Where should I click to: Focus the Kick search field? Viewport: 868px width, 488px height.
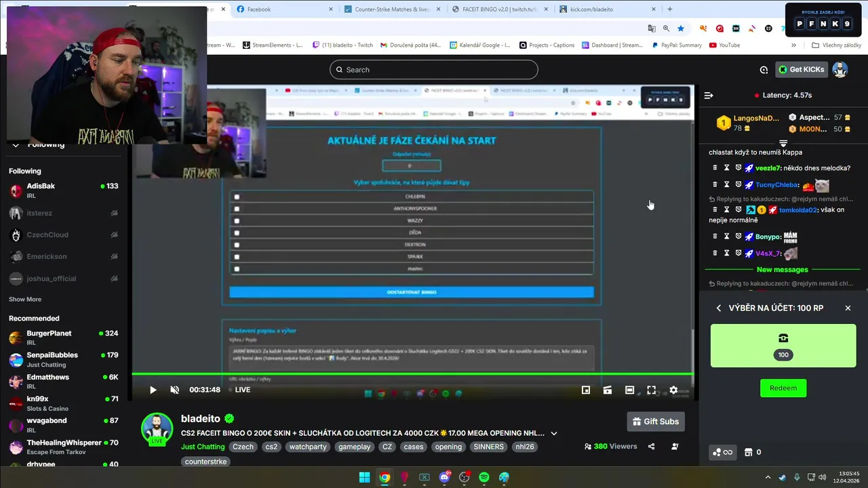tap(434, 70)
